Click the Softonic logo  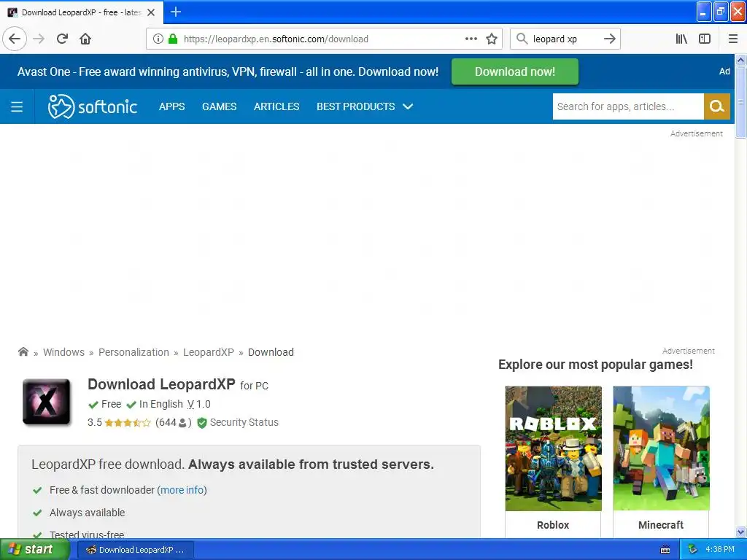93,106
